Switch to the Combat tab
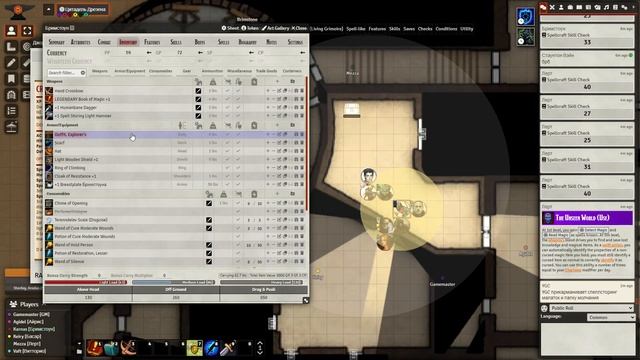This screenshot has width=640, height=360. pos(104,42)
